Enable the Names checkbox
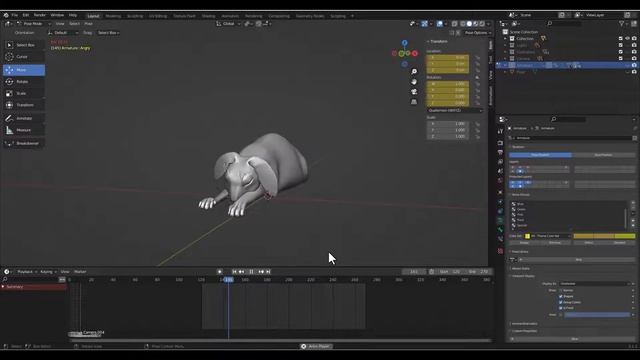 [561, 290]
